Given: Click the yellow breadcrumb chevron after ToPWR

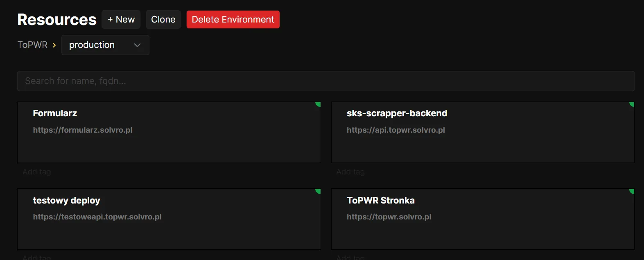Looking at the screenshot, I should click(54, 45).
